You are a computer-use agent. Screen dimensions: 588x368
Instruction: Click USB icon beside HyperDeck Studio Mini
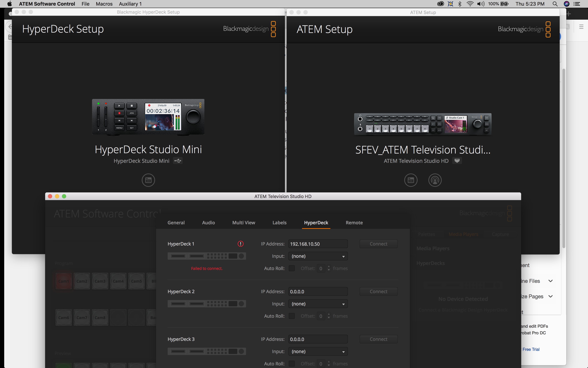[x=178, y=161]
